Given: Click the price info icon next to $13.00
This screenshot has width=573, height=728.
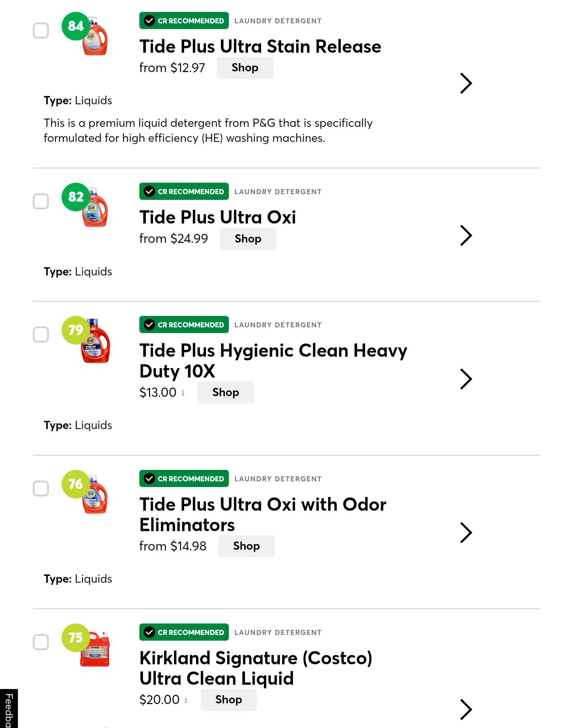Looking at the screenshot, I should click(x=183, y=392).
